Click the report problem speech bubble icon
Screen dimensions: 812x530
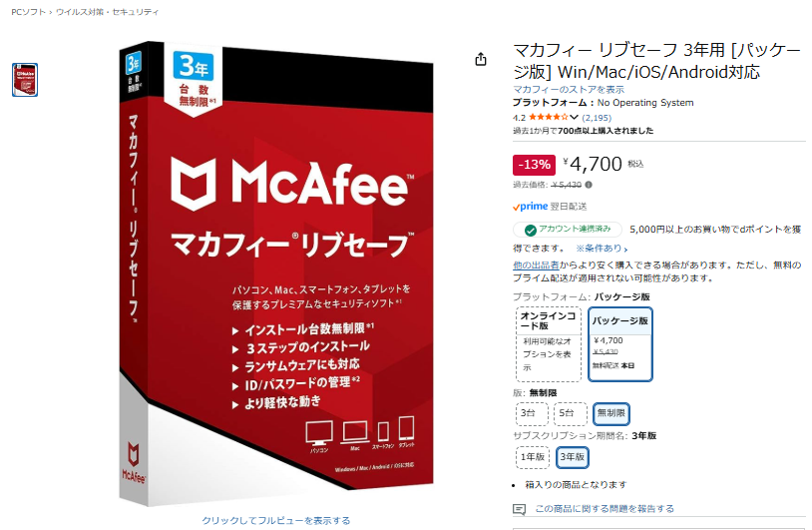pyautogui.click(x=519, y=509)
